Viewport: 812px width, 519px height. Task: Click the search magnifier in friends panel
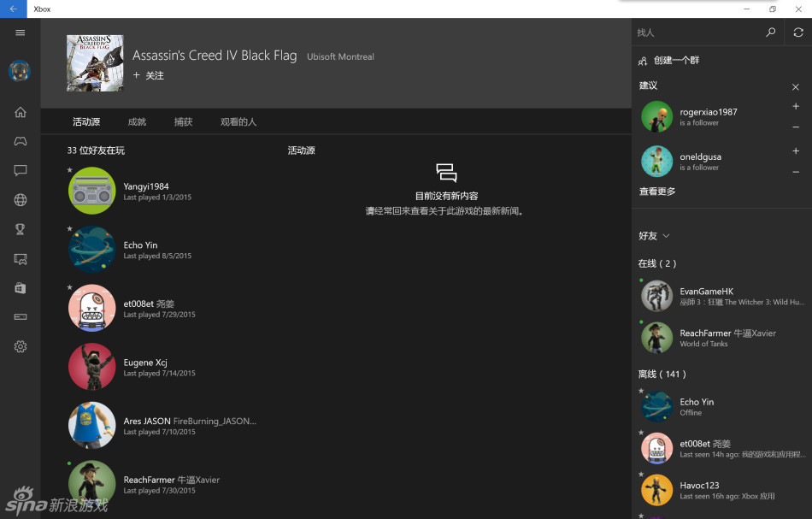(x=770, y=32)
